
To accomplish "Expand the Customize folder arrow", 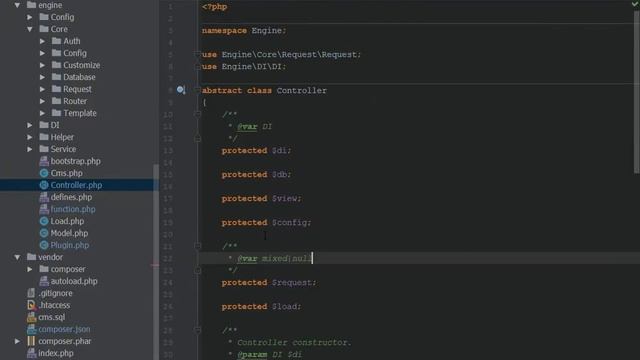I will pyautogui.click(x=42, y=65).
